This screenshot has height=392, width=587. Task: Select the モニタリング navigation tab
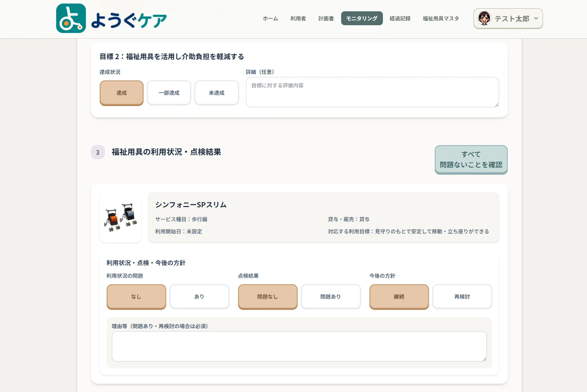point(362,18)
